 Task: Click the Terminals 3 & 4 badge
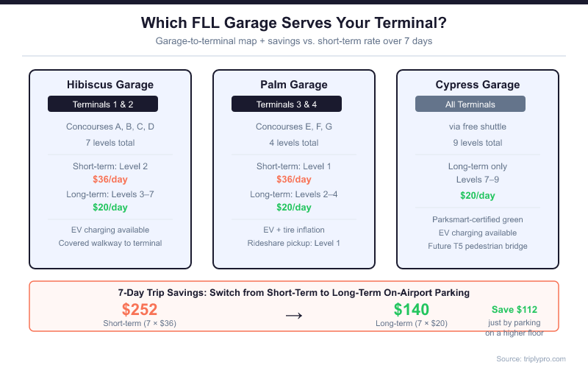point(287,105)
